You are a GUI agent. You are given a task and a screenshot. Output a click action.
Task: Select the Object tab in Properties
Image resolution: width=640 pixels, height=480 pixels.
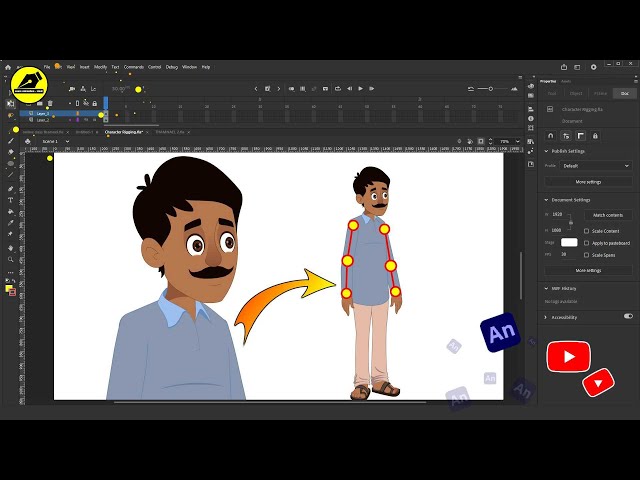pyautogui.click(x=576, y=93)
